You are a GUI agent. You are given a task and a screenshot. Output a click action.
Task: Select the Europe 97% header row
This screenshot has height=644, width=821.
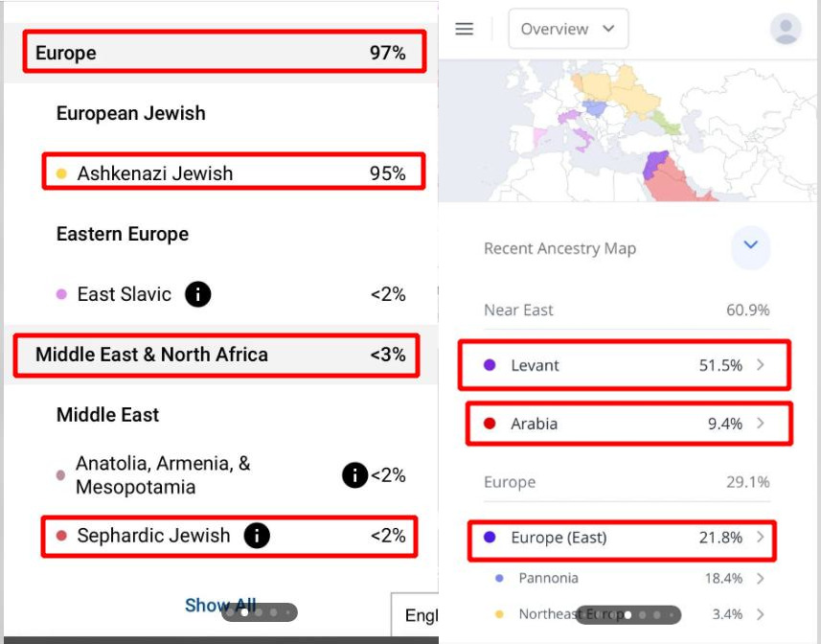(220, 53)
